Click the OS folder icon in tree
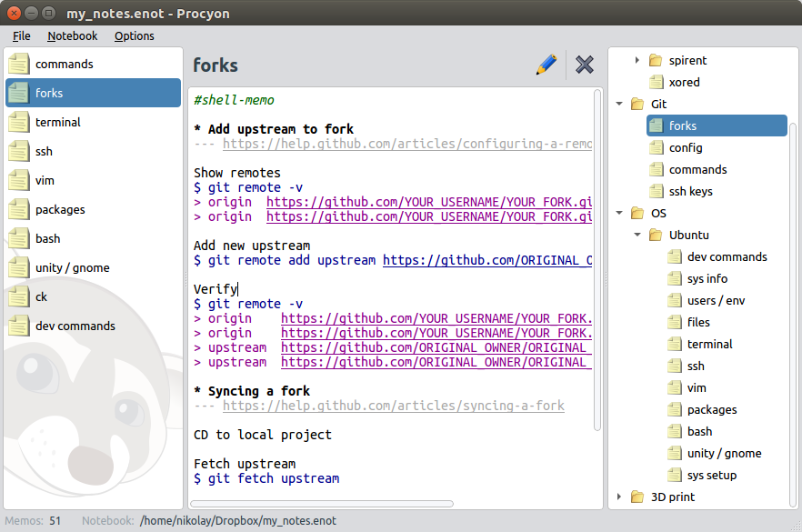802x532 pixels. tap(637, 214)
